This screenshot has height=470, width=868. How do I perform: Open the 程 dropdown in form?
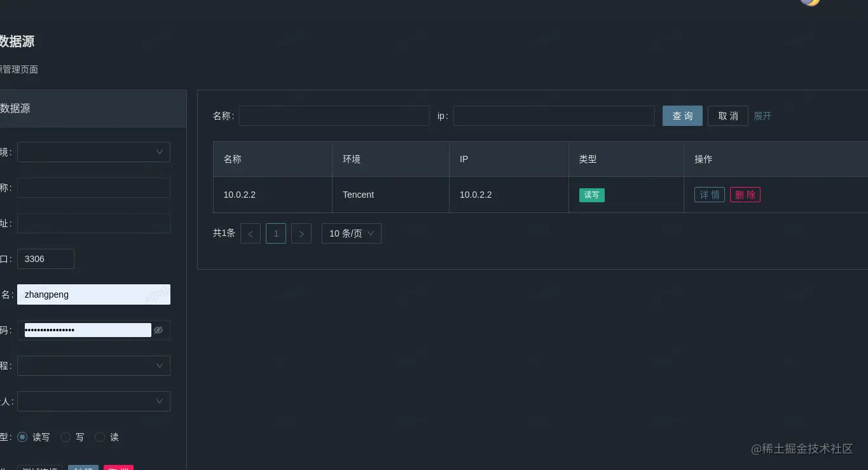pyautogui.click(x=93, y=366)
